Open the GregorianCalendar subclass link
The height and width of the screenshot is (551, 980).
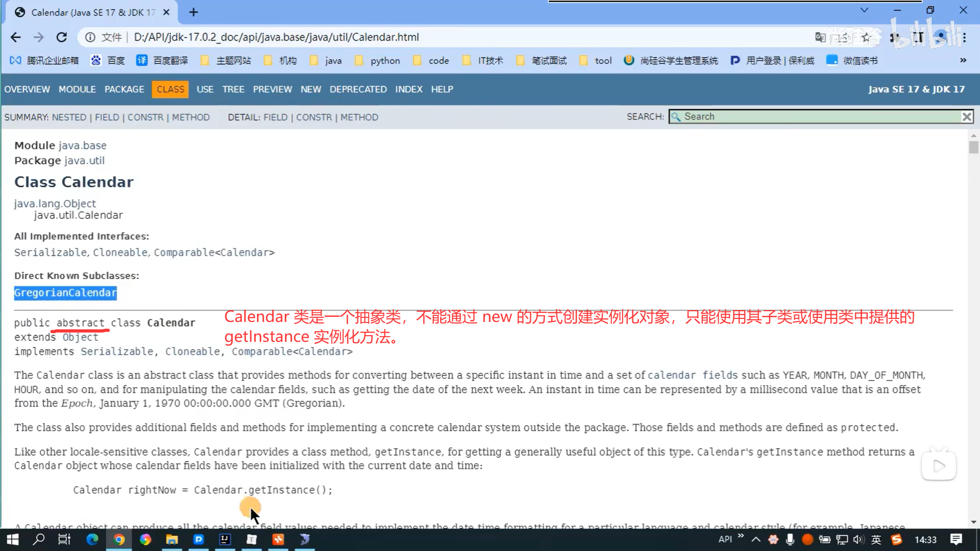(x=65, y=293)
